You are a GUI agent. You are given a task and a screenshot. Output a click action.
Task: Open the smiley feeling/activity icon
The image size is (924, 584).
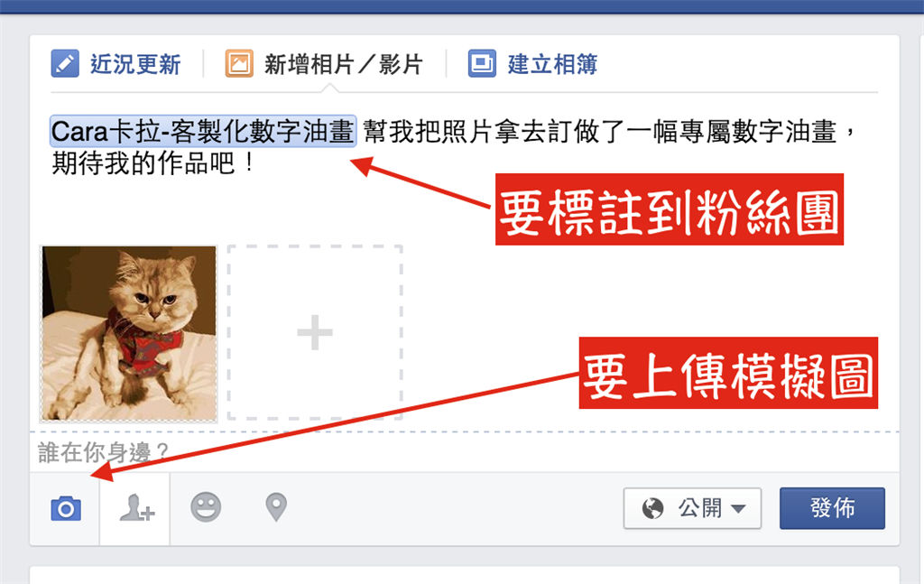coord(206,506)
